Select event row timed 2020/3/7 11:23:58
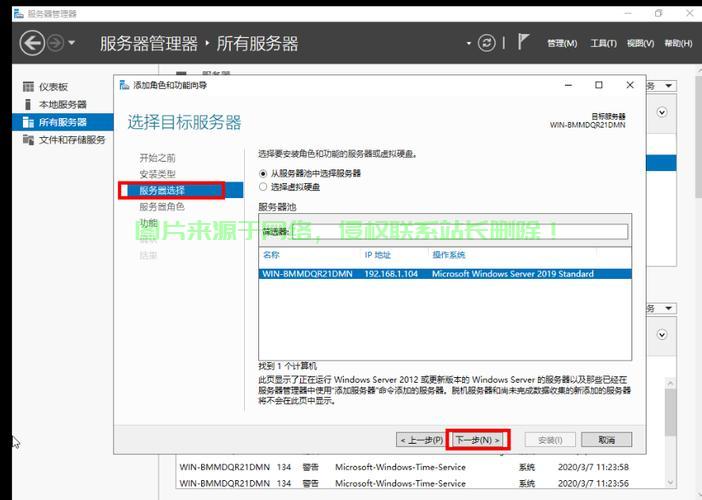 pos(403,467)
